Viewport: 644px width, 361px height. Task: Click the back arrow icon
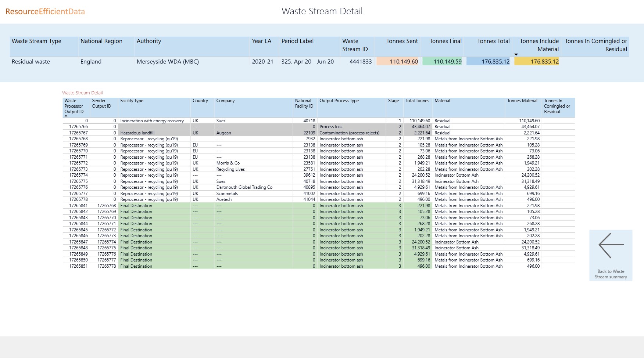click(611, 245)
